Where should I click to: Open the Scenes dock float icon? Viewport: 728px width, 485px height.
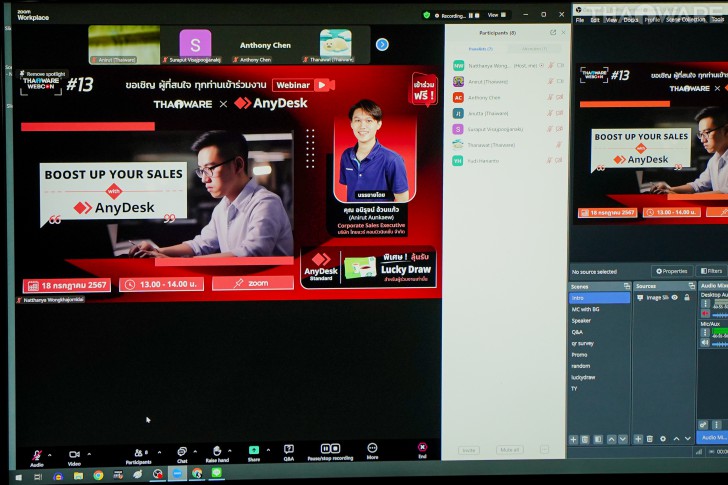point(627,286)
